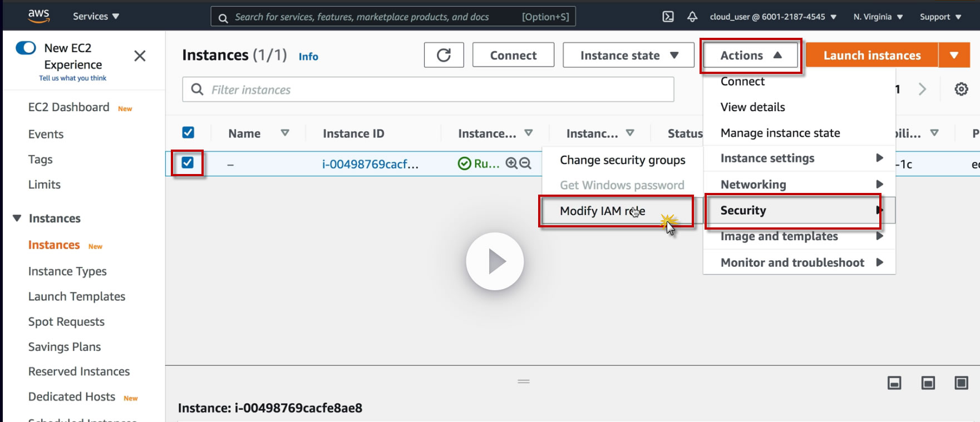
Task: Open the Services dropdown menu
Action: click(x=96, y=17)
